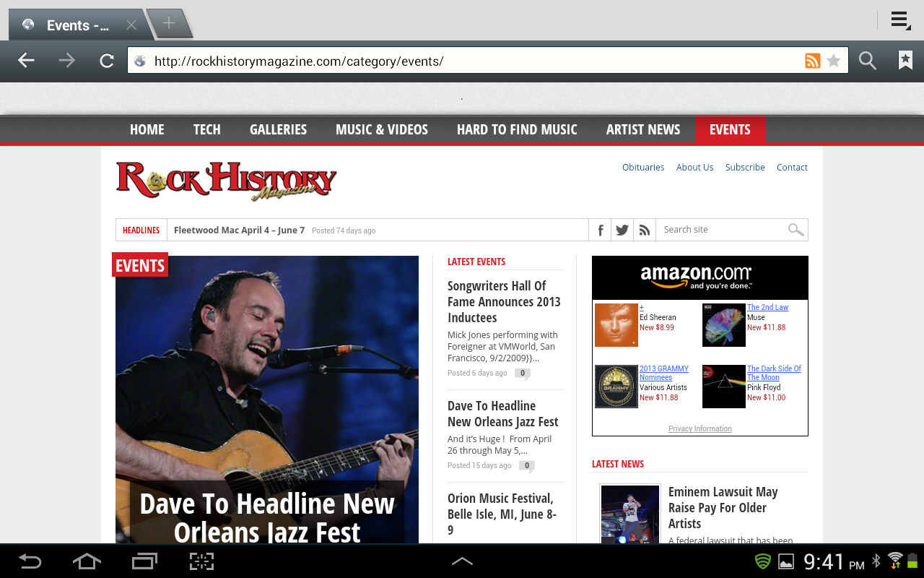
Task: Click the RSS feed icon in address bar
Action: 813,61
